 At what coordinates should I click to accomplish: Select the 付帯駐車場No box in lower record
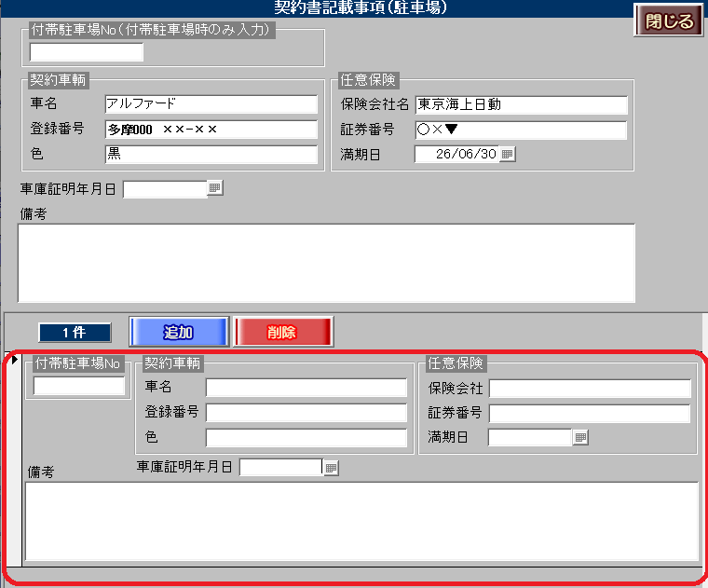[x=79, y=386]
